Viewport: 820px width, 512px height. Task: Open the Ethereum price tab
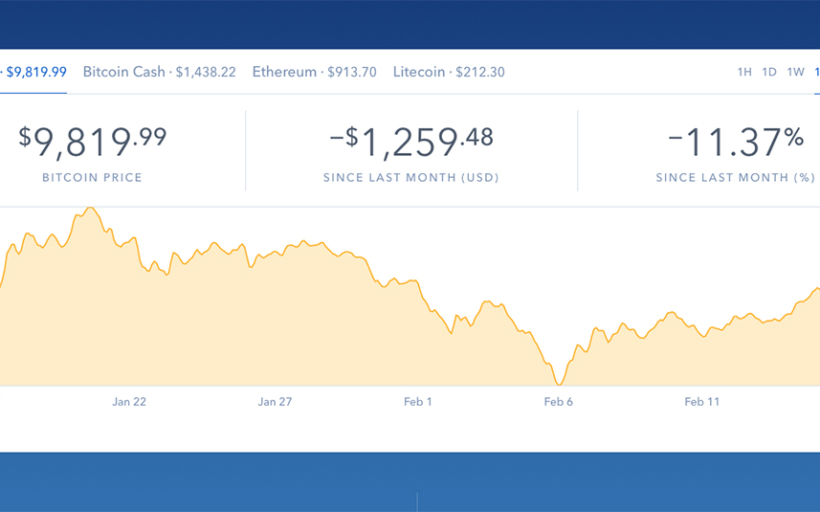pyautogui.click(x=314, y=72)
